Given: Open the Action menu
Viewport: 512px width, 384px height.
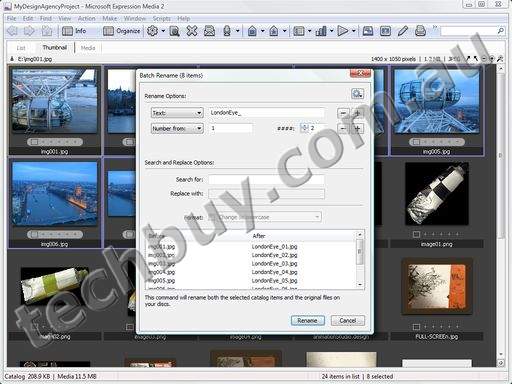Looking at the screenshot, I should 86,18.
